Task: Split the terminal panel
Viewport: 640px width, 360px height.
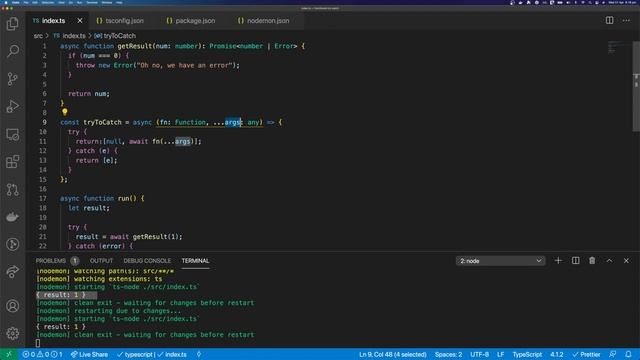Action: tap(575, 260)
